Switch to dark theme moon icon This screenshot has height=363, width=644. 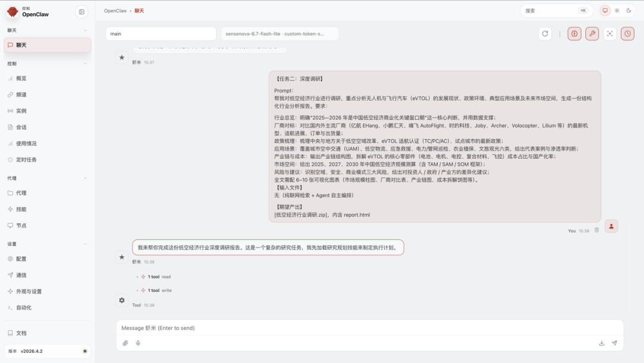(x=629, y=11)
